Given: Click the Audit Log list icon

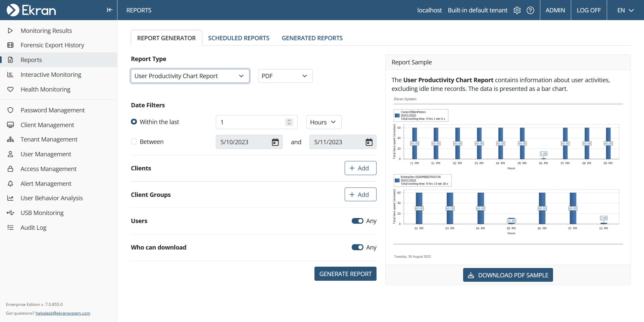Looking at the screenshot, I should (10, 227).
